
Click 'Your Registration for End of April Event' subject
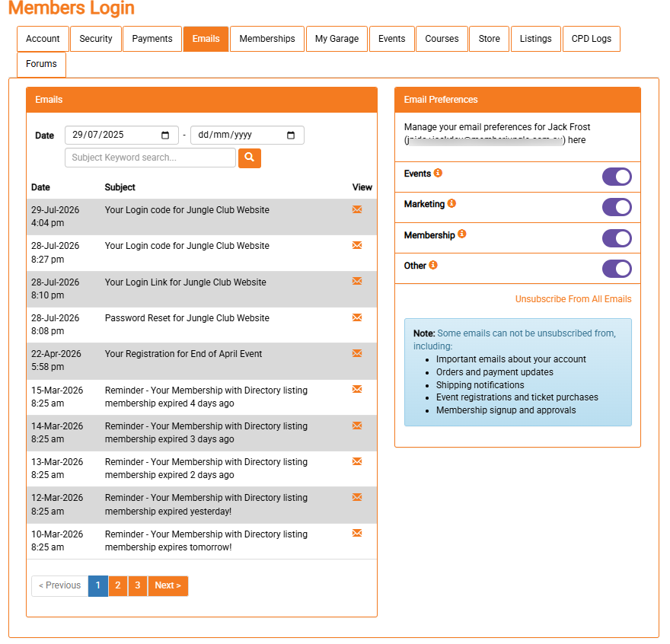[183, 354]
